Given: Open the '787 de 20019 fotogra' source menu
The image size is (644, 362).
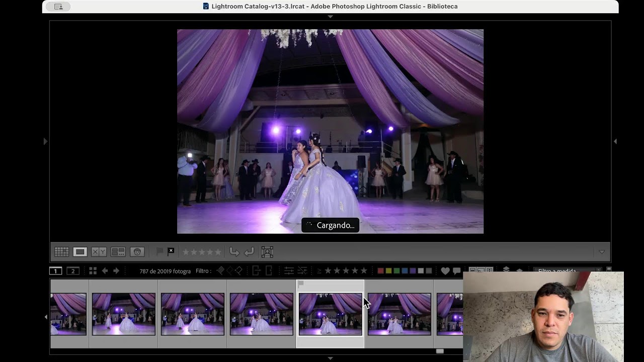Looking at the screenshot, I should click(165, 271).
